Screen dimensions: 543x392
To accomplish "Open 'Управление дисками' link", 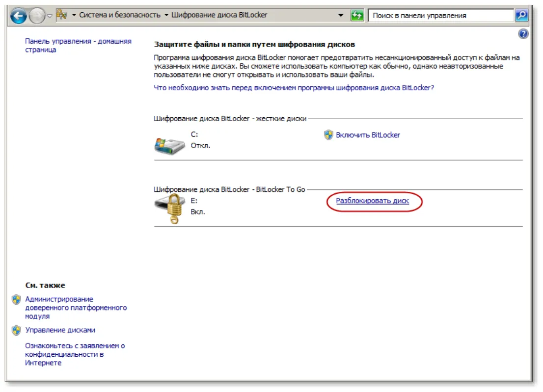I will click(60, 330).
